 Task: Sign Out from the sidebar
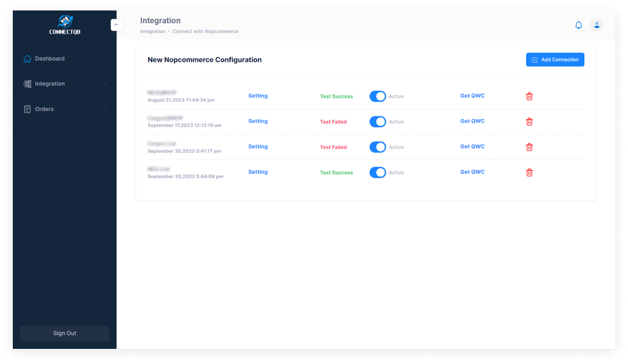tap(65, 333)
